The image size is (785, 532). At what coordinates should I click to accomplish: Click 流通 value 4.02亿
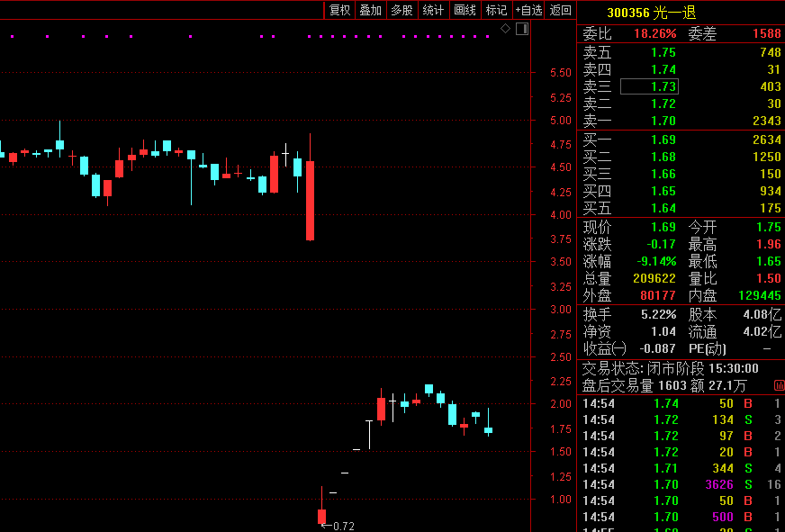(762, 331)
